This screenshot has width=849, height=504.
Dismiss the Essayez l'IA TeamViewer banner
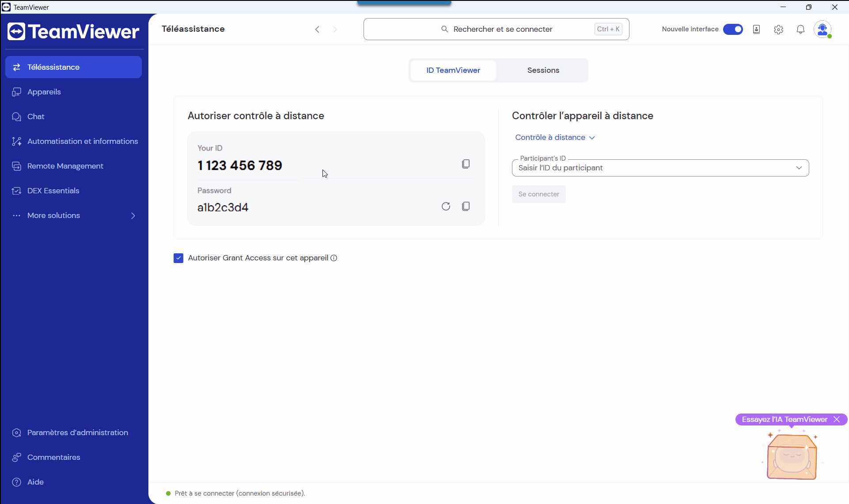837,419
